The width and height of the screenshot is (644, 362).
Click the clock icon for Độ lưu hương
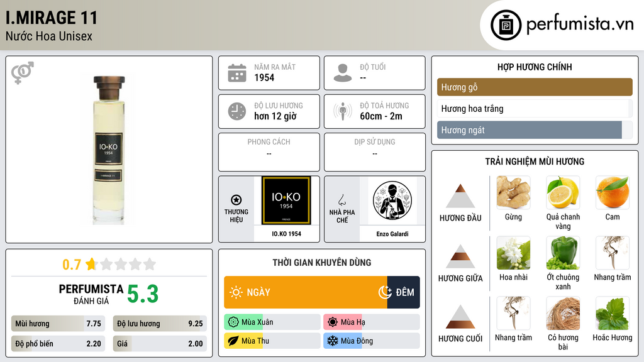coord(237,111)
